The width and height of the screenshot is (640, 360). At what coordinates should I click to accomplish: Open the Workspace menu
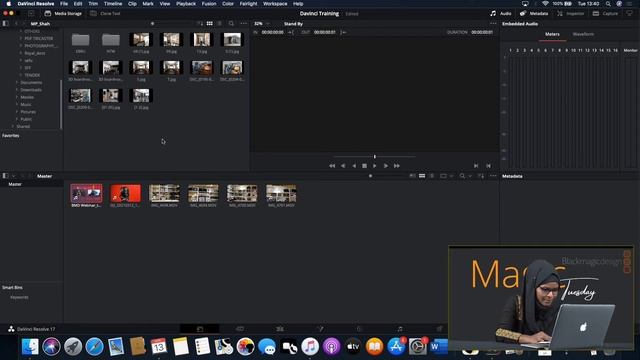[275, 4]
